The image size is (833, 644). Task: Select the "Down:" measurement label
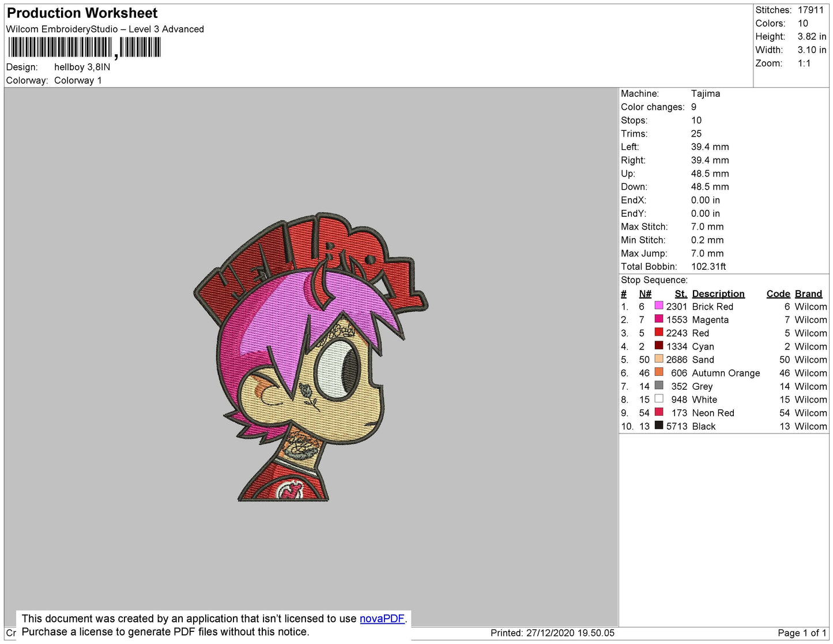point(634,187)
